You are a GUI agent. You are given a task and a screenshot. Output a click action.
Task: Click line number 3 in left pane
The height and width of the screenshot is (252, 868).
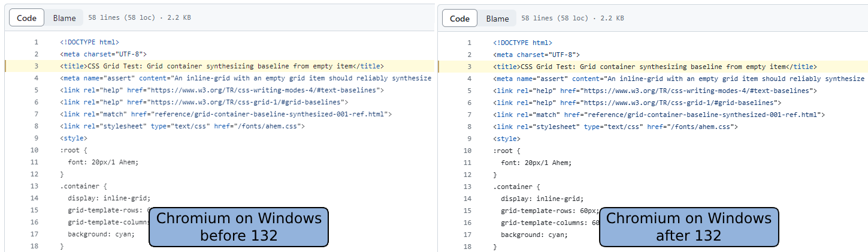click(x=36, y=67)
